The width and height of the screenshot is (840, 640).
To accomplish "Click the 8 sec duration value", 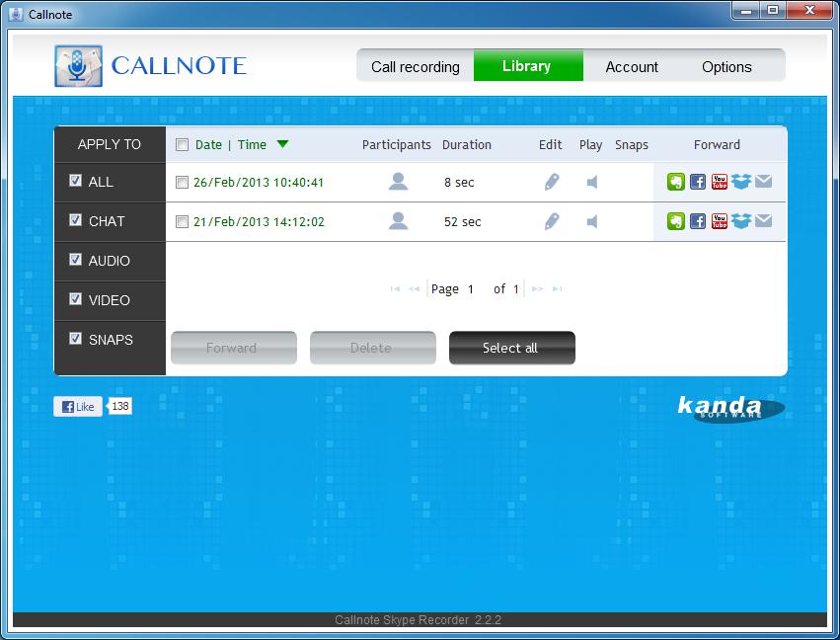I will tap(459, 183).
